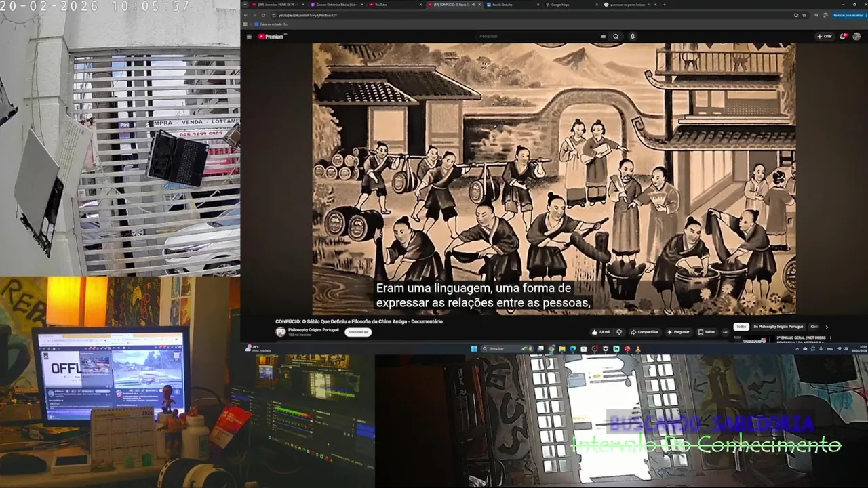Click the Perguntar ask button

pyautogui.click(x=678, y=332)
